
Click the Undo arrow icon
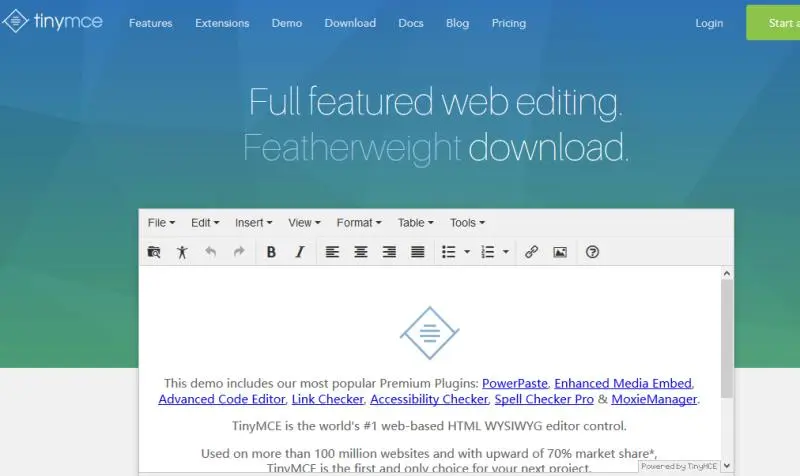210,252
